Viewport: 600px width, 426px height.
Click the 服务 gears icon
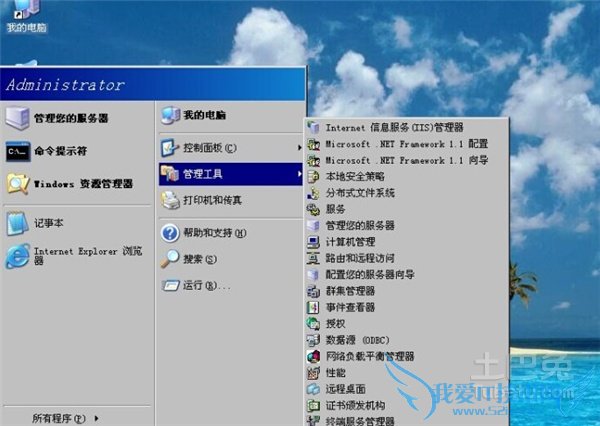pyautogui.click(x=313, y=209)
